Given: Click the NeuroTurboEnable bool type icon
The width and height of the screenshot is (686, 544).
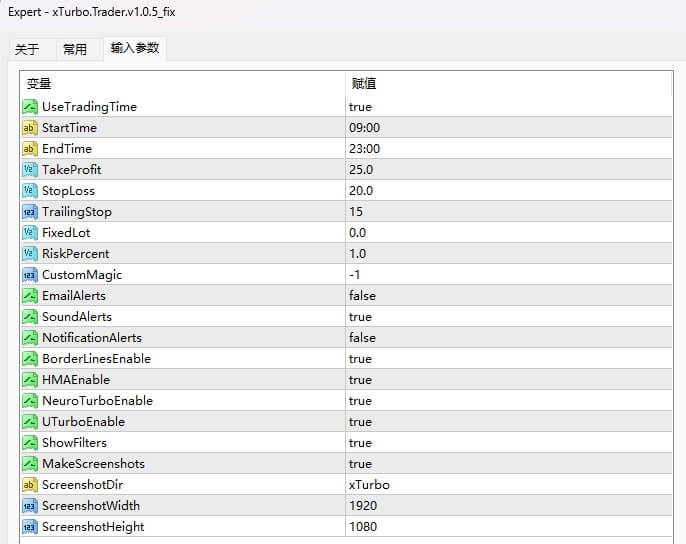Looking at the screenshot, I should click(x=30, y=401).
